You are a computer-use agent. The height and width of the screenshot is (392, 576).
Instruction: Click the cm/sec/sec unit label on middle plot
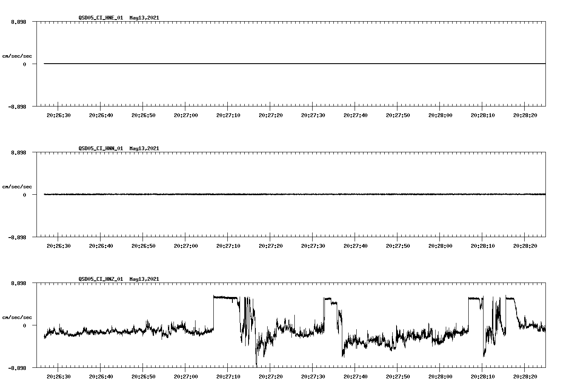pyautogui.click(x=17, y=186)
